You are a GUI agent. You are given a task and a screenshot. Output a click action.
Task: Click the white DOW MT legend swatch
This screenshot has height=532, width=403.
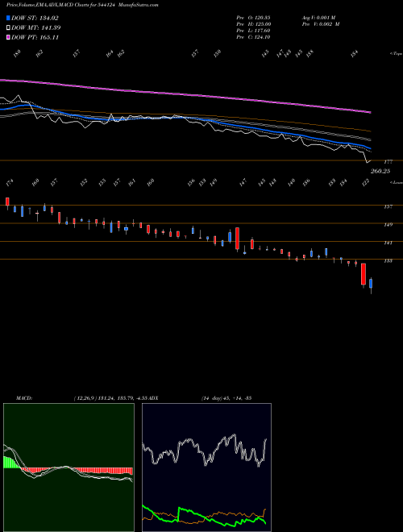point(8,28)
